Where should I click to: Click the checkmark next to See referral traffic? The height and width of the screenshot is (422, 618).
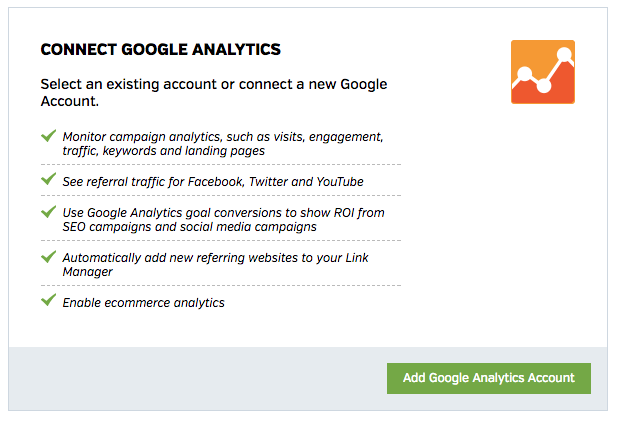(48, 179)
